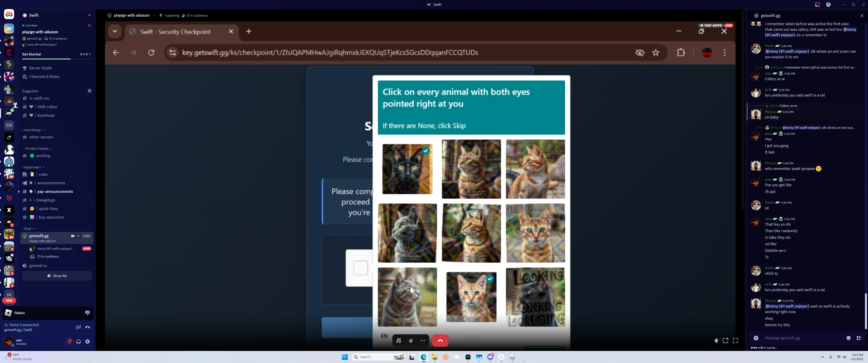Pop out the stream window
The image size is (868, 363).
(725, 341)
